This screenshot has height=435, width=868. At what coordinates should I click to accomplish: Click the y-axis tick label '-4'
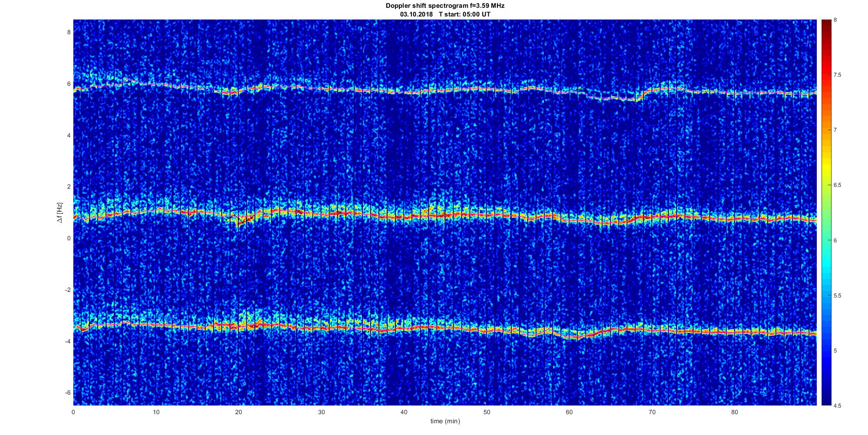[x=68, y=341]
